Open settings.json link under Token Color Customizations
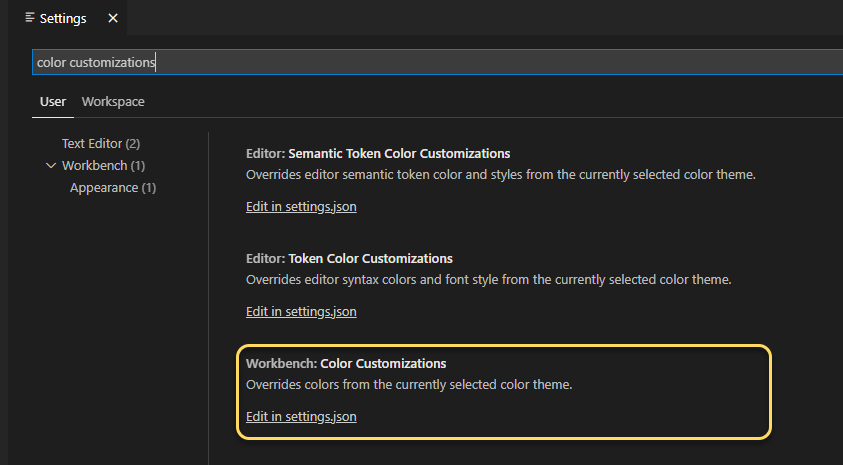Image resolution: width=843 pixels, height=465 pixels. coord(301,311)
